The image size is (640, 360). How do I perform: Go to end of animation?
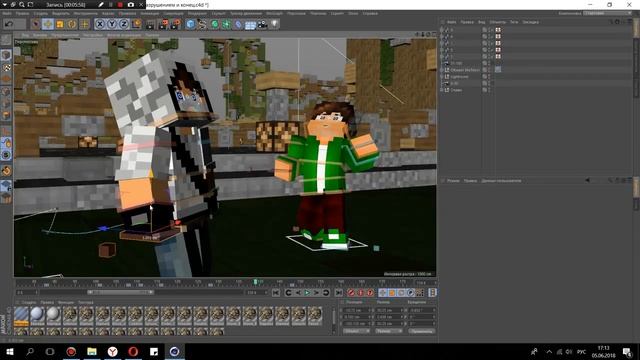pos(338,293)
